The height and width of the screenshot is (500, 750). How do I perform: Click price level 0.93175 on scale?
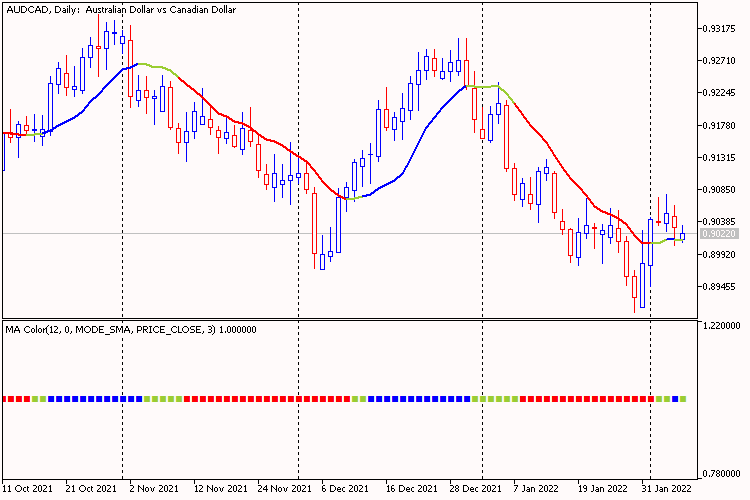coord(719,29)
